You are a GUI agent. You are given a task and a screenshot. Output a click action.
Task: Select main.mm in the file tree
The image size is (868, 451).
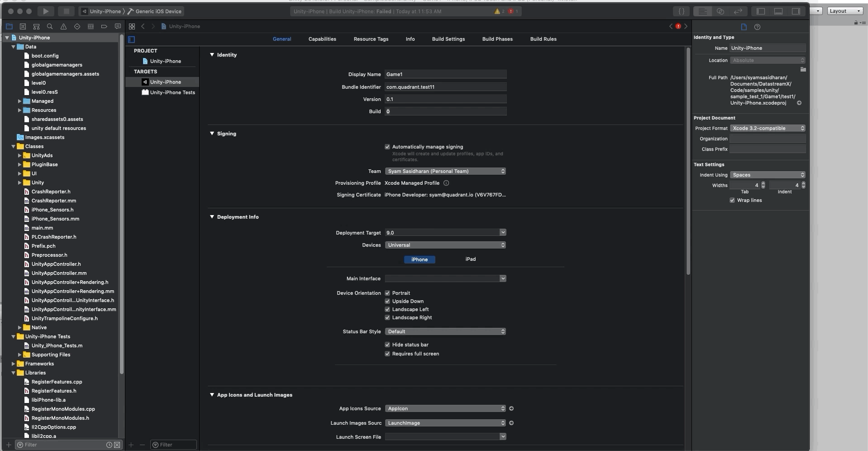(x=42, y=228)
